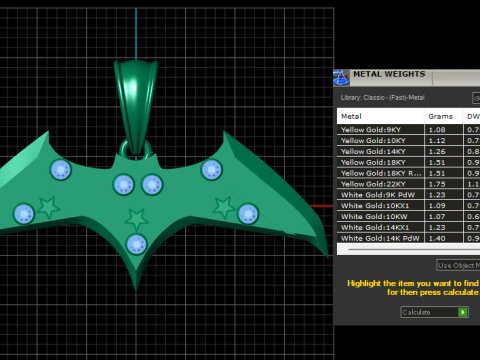Viewport: 480px width, 360px height.
Task: Select the Grams column header
Action: 443,116
